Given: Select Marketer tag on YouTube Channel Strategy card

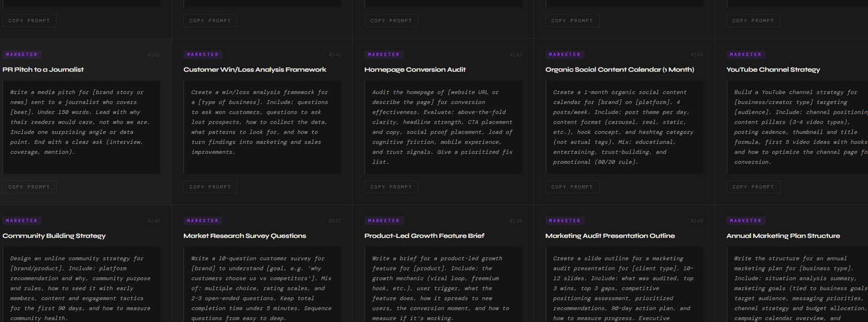Looking at the screenshot, I should point(746,55).
